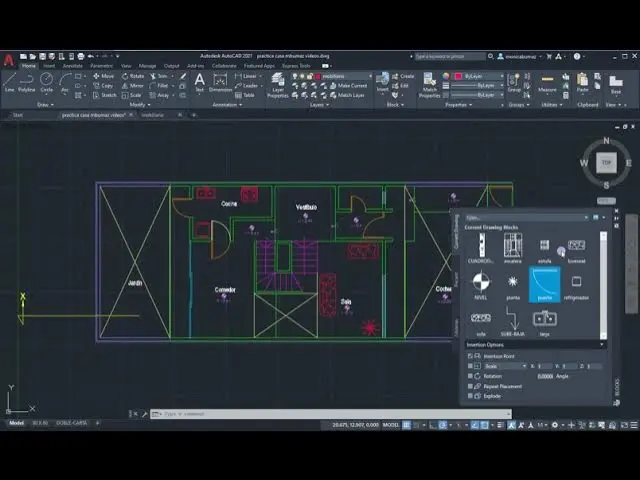Expand the Draw panel
This screenshot has width=640, height=480.
[x=45, y=105]
